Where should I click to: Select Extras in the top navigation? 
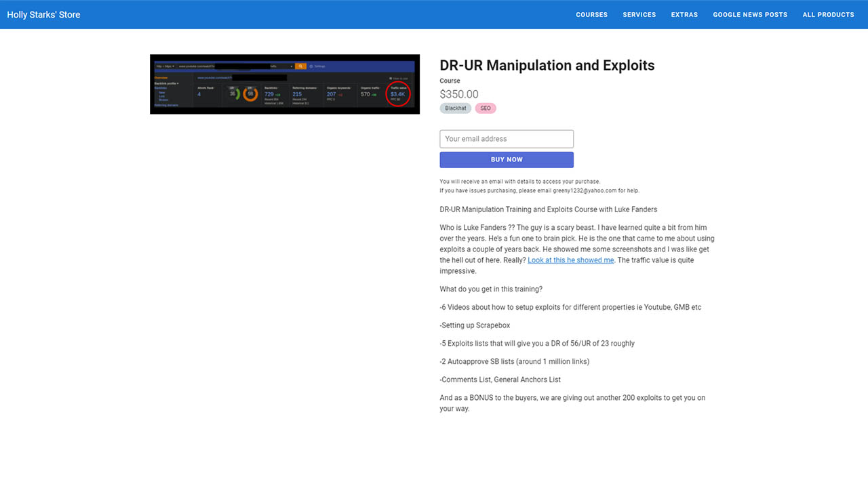pos(684,15)
